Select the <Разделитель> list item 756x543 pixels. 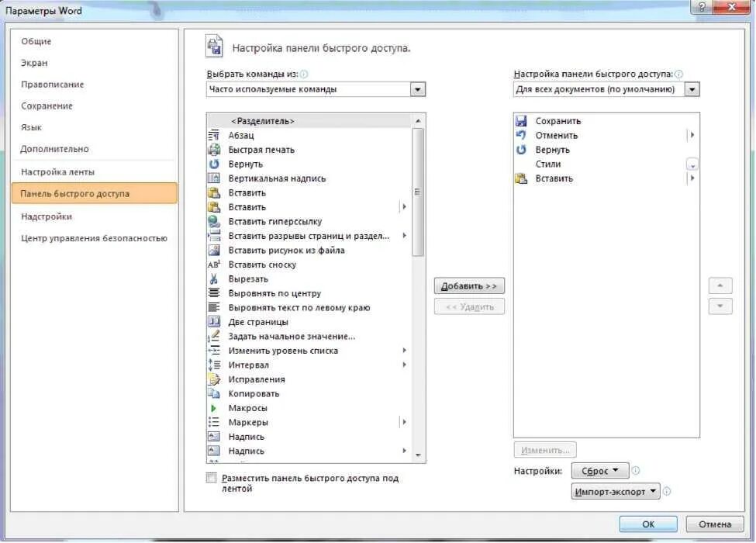309,121
